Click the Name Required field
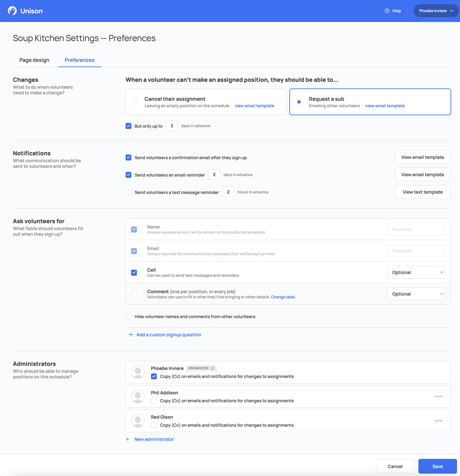460x476 pixels. pos(416,229)
